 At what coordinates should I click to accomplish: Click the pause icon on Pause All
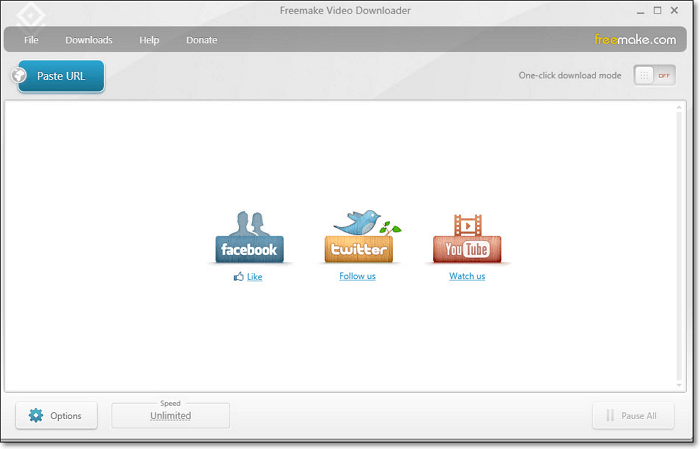coord(608,415)
